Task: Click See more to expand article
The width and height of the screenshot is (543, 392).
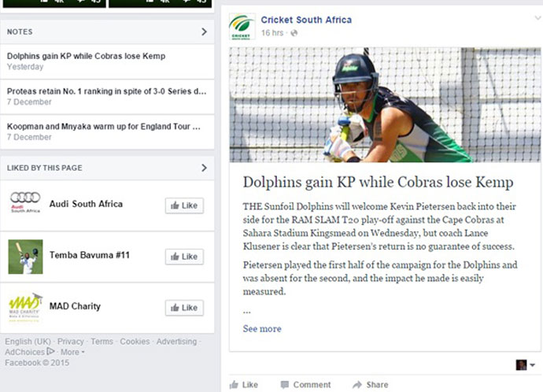Action: [x=262, y=328]
